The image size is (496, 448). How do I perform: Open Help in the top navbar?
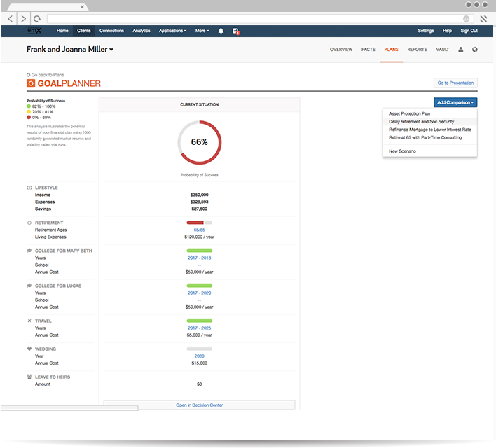click(x=447, y=31)
